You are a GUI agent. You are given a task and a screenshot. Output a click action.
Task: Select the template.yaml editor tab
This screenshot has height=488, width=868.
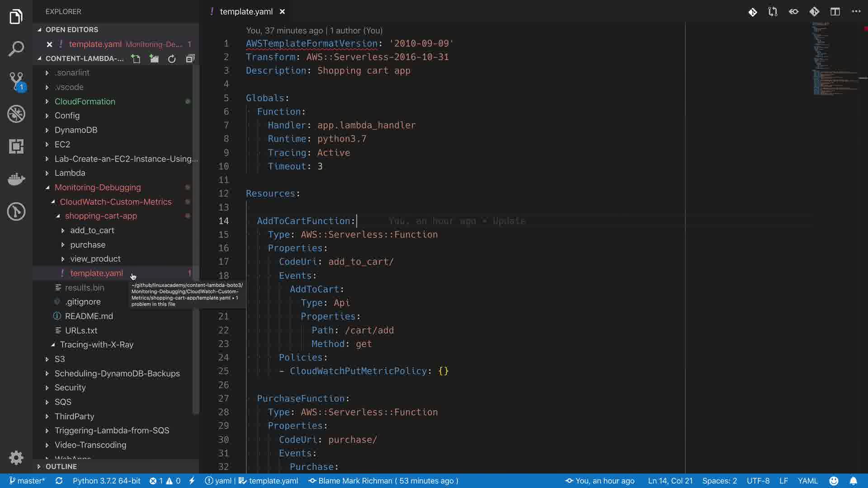(246, 12)
